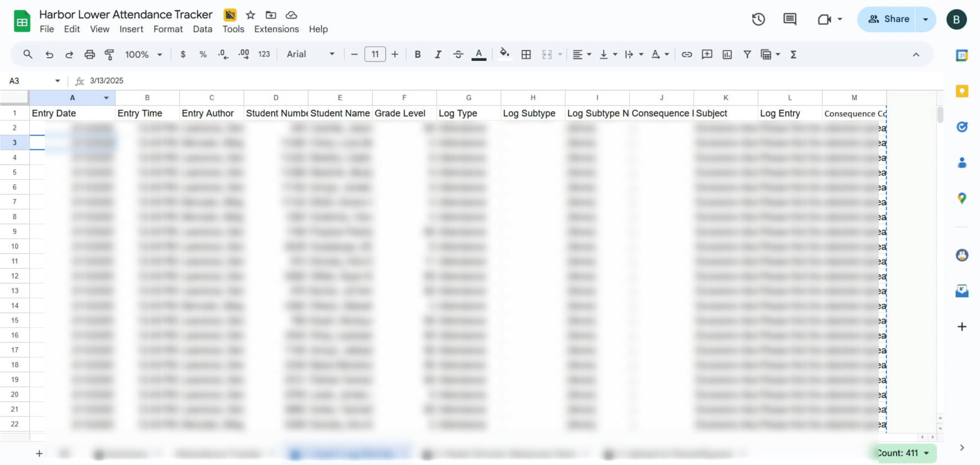
Task: Open the File menu
Action: click(x=47, y=29)
